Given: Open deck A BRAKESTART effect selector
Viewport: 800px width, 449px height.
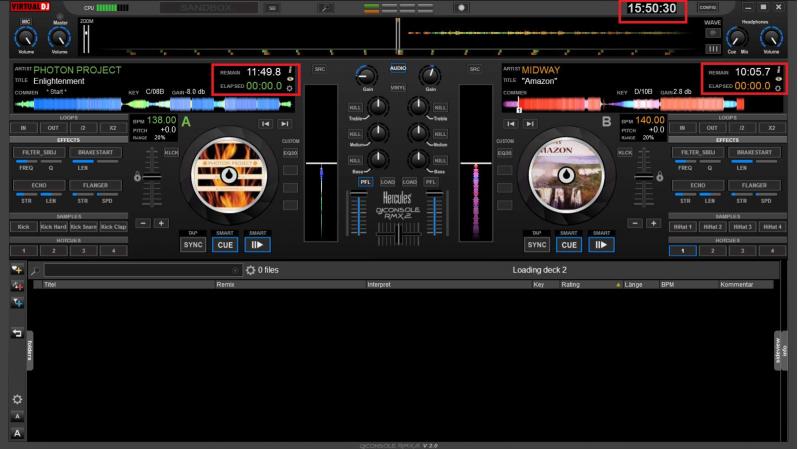Looking at the screenshot, I should (x=95, y=152).
